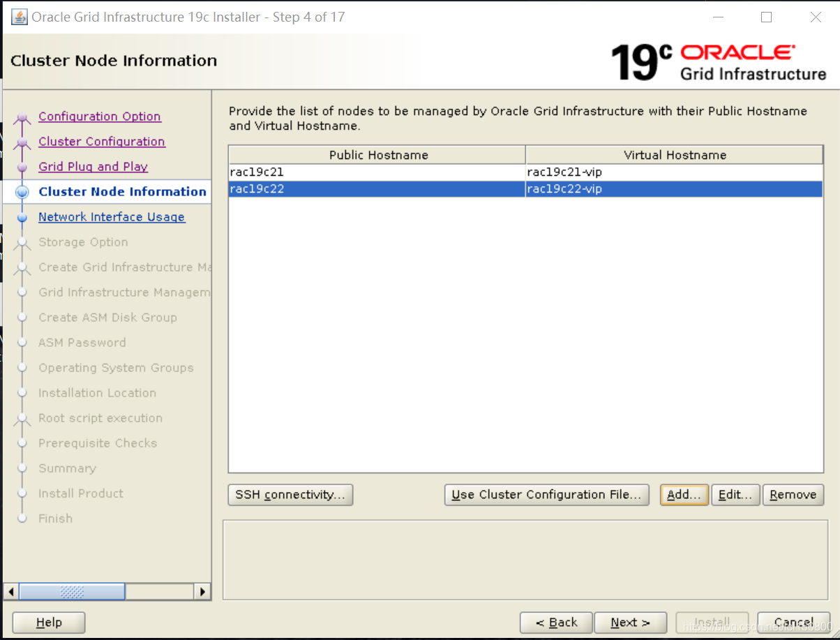This screenshot has height=640, width=840.
Task: Click the Create Grid Infrastructure Ma... step
Action: coord(124,267)
